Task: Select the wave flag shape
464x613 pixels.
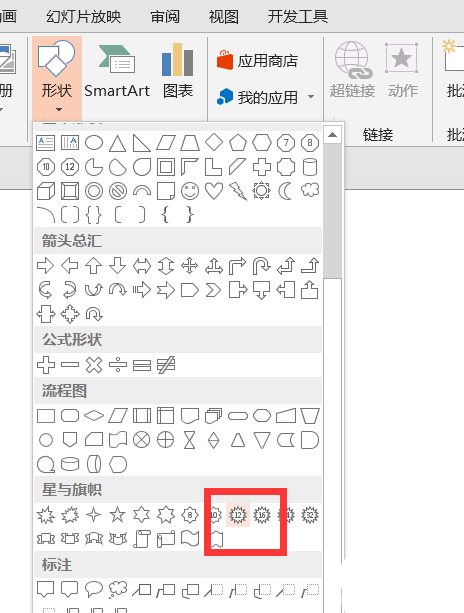Action: click(190, 539)
